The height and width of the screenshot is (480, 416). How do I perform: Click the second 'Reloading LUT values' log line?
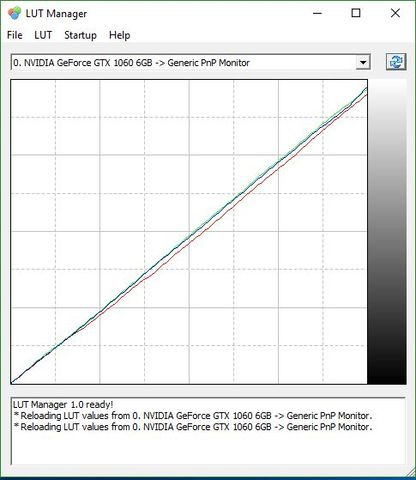193,427
